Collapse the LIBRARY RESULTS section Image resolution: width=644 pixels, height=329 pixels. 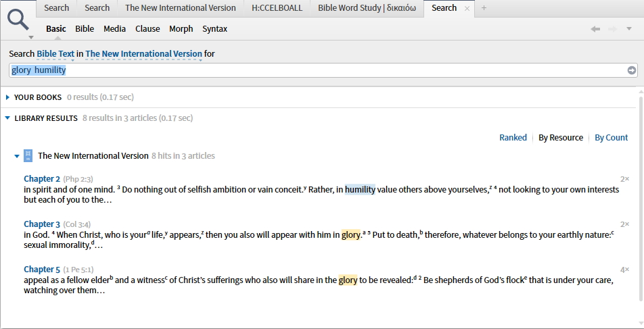click(x=7, y=118)
